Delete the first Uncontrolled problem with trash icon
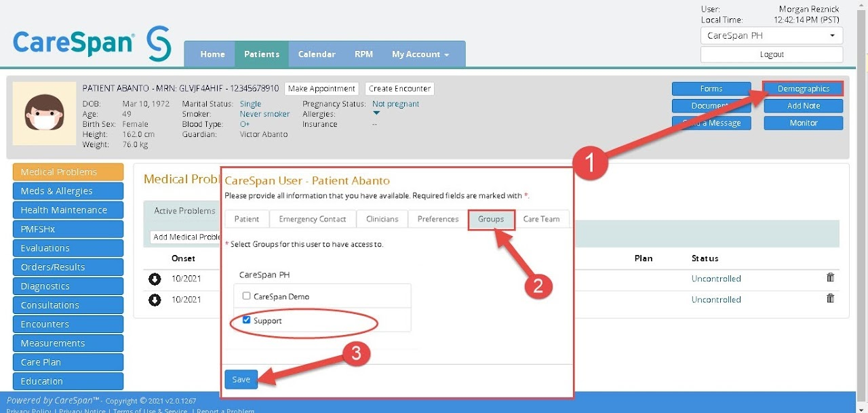The height and width of the screenshot is (413, 868). tap(830, 278)
